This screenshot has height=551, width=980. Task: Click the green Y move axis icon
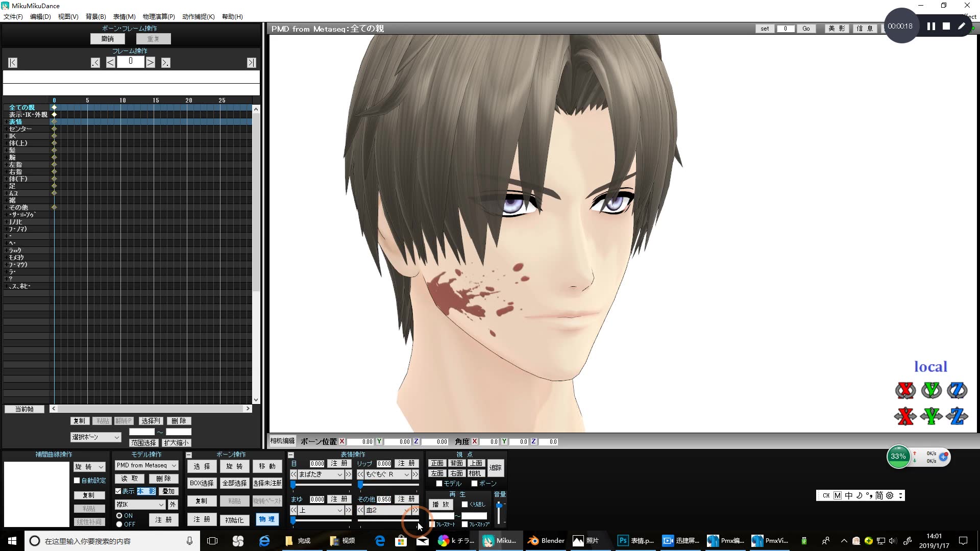932,416
